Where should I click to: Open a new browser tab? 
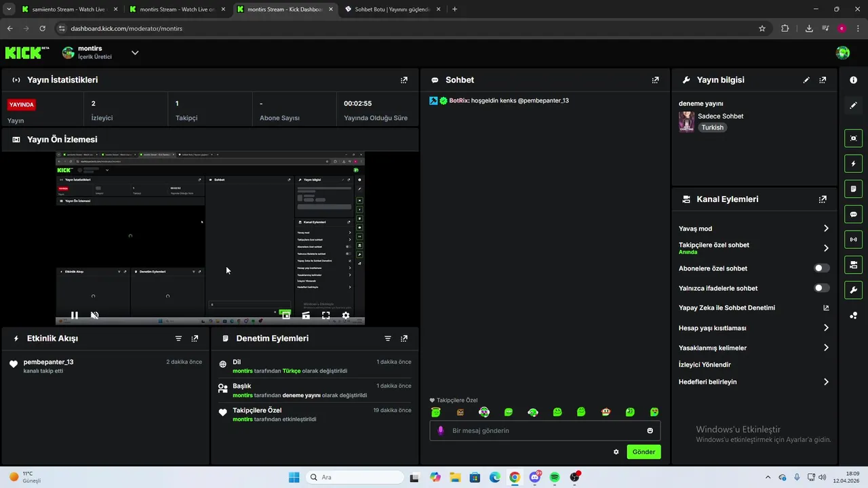point(454,9)
